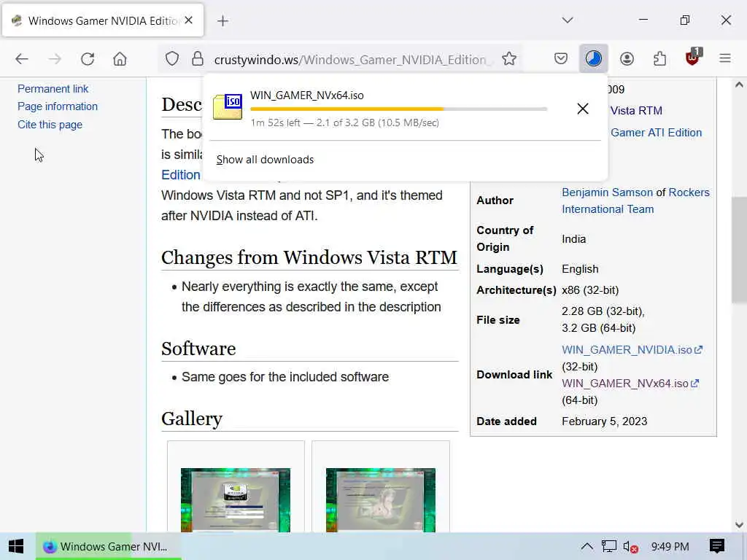747x560 pixels.
Task: Click Changes from Windows Vista RTM heading
Action: coord(309,257)
